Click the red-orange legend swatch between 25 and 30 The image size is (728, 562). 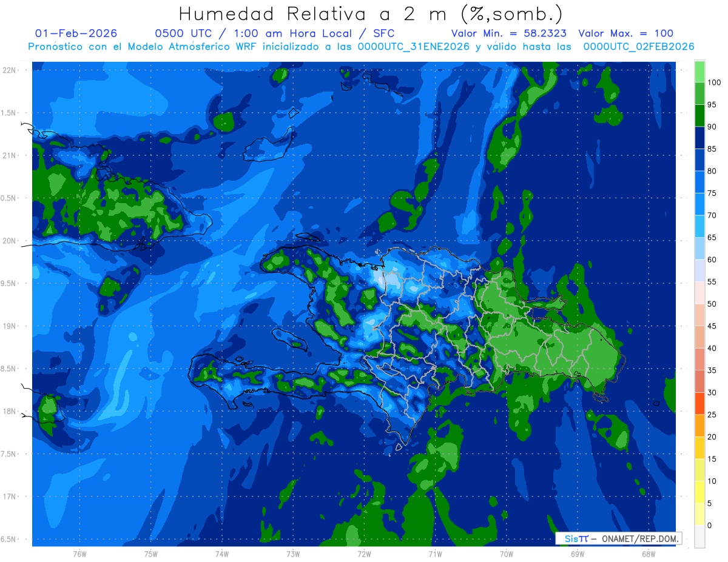[699, 403]
